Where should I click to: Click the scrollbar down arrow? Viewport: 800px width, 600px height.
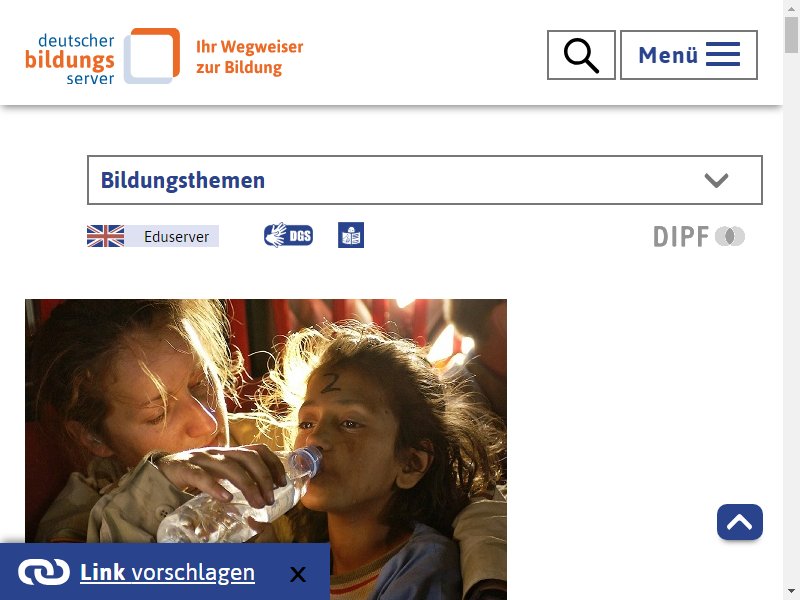791,592
